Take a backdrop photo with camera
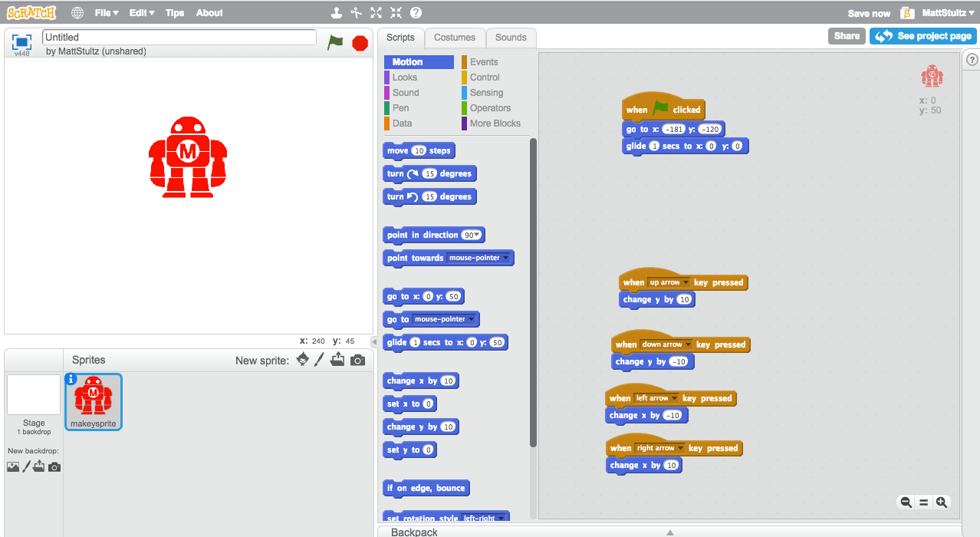The height and width of the screenshot is (537, 980). click(x=54, y=466)
